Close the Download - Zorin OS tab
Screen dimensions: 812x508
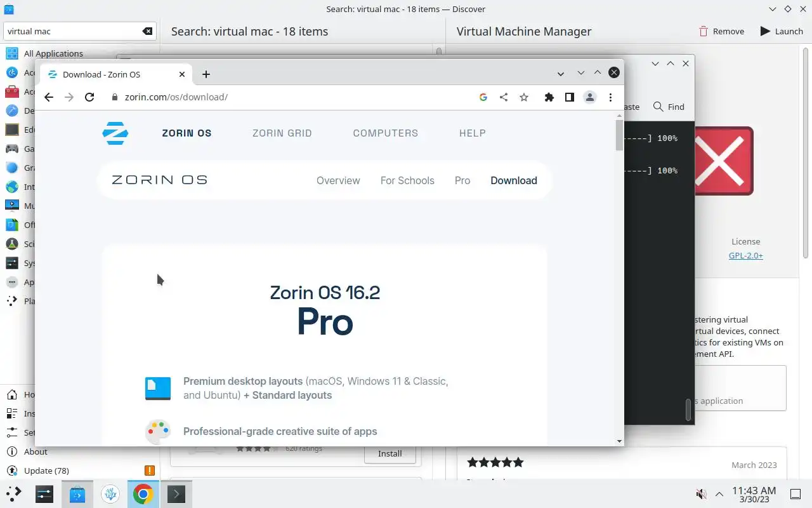pos(182,74)
